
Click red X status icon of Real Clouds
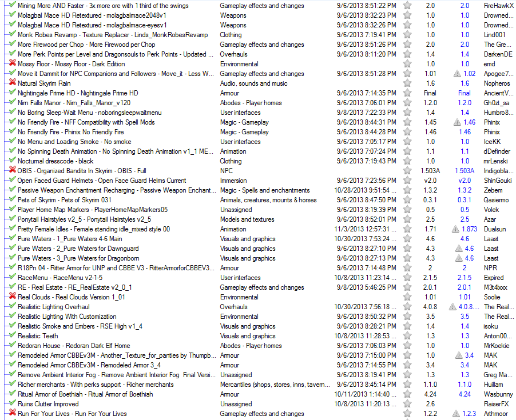13,295
